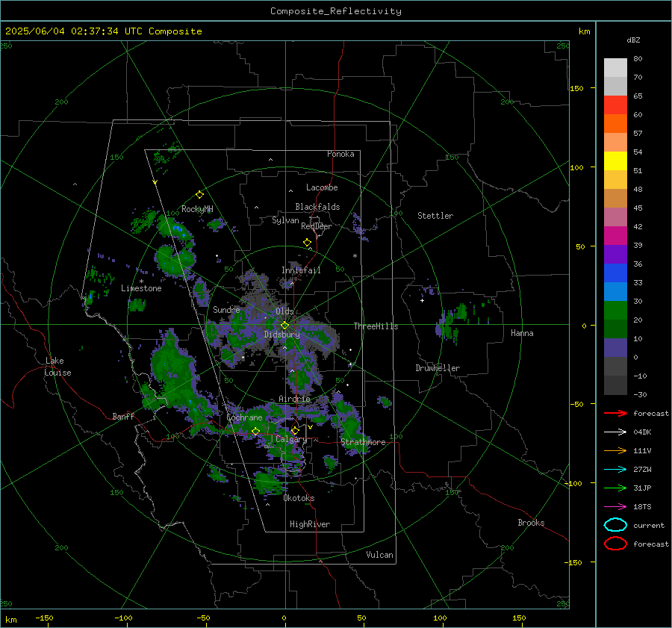The width and height of the screenshot is (672, 628).
Task: Click the cyan current ellipse icon
Action: point(615,525)
